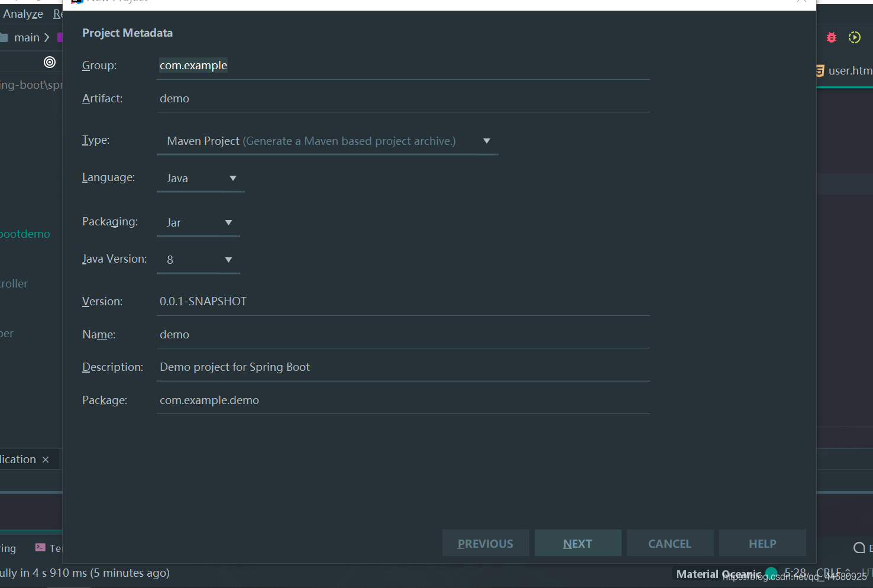Click the Description field for Spring Boot

tap(403, 367)
